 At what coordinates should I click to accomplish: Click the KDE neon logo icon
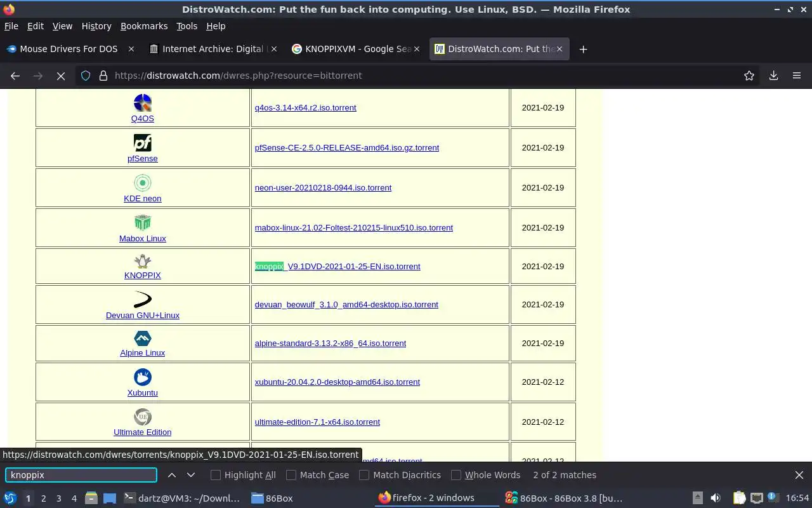click(142, 183)
